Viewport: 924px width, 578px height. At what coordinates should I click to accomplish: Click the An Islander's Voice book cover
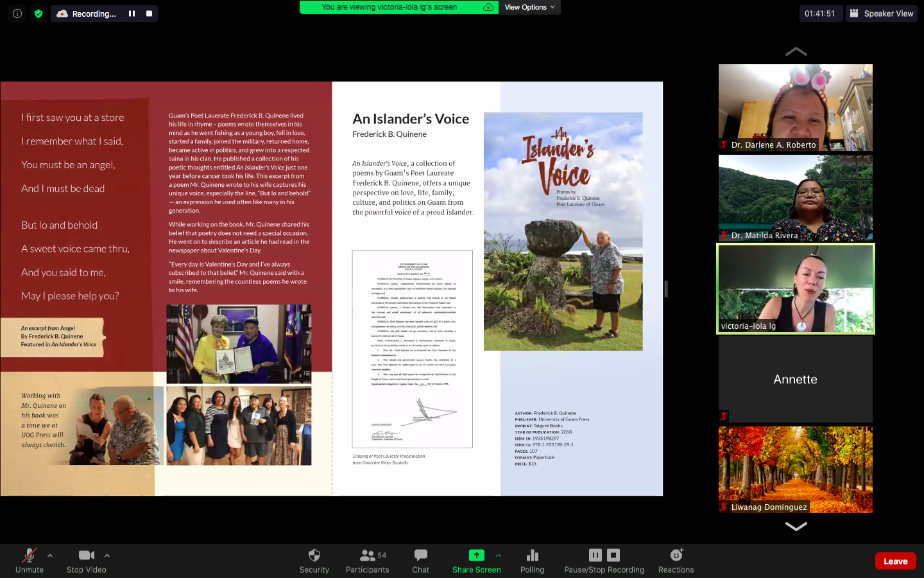click(x=563, y=231)
